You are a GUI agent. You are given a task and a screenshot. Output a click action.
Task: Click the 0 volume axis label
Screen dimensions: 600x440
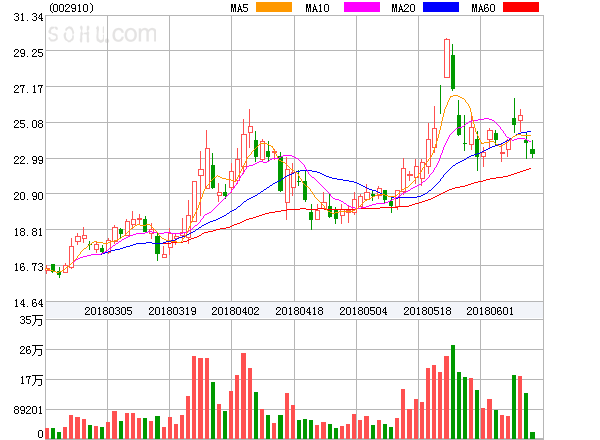click(x=40, y=434)
